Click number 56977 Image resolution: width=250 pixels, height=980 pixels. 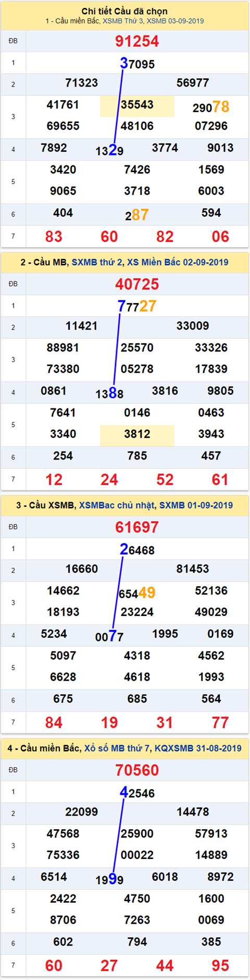193,83
